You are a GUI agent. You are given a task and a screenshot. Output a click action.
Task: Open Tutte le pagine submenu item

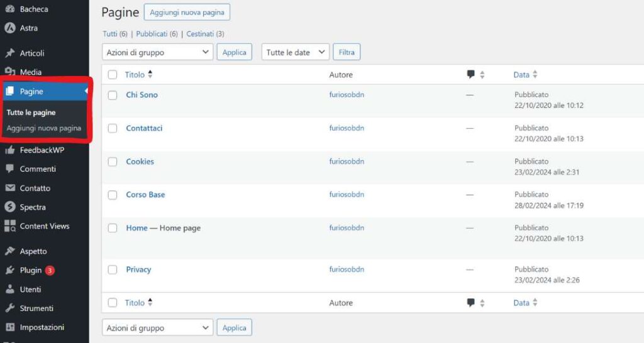tap(31, 112)
